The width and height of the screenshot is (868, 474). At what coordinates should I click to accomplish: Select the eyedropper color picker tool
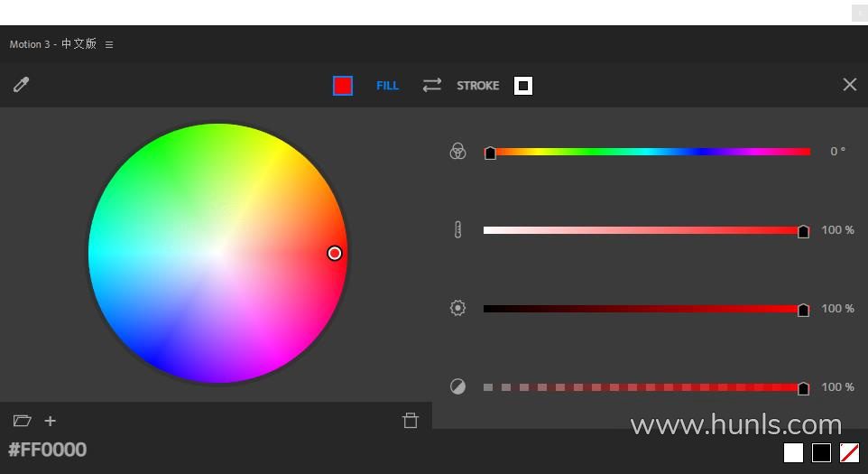point(21,85)
